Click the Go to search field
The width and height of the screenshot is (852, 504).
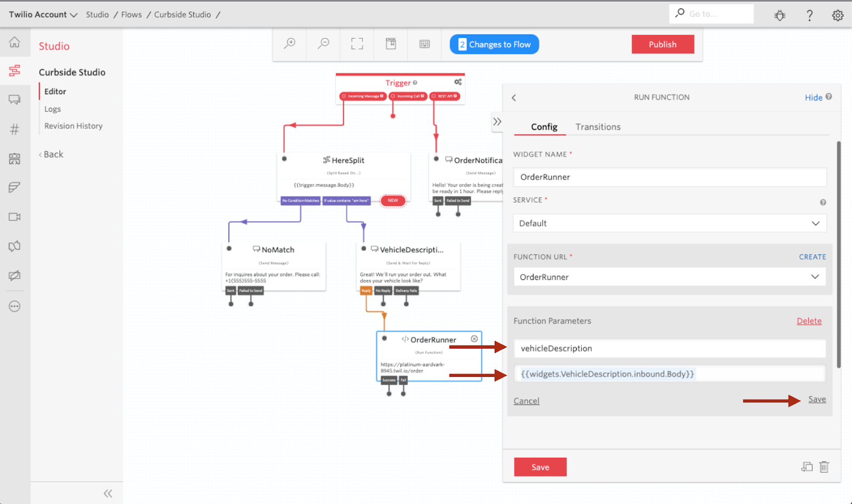711,14
